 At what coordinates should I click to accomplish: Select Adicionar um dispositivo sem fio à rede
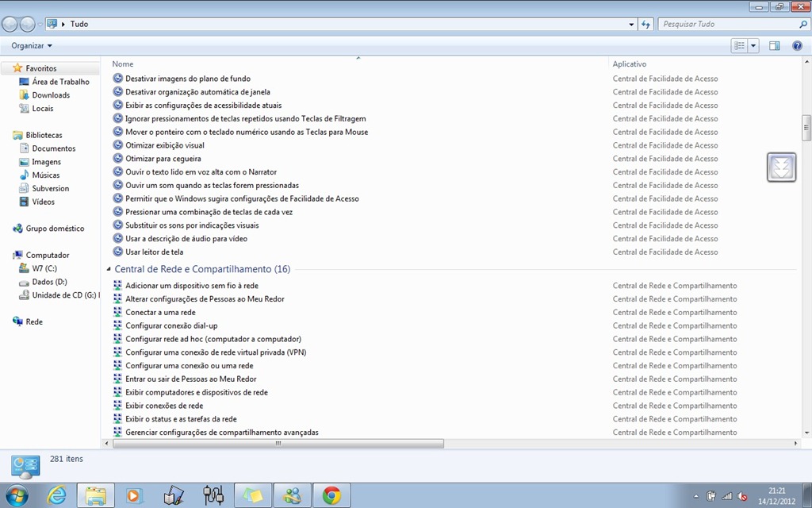click(192, 286)
